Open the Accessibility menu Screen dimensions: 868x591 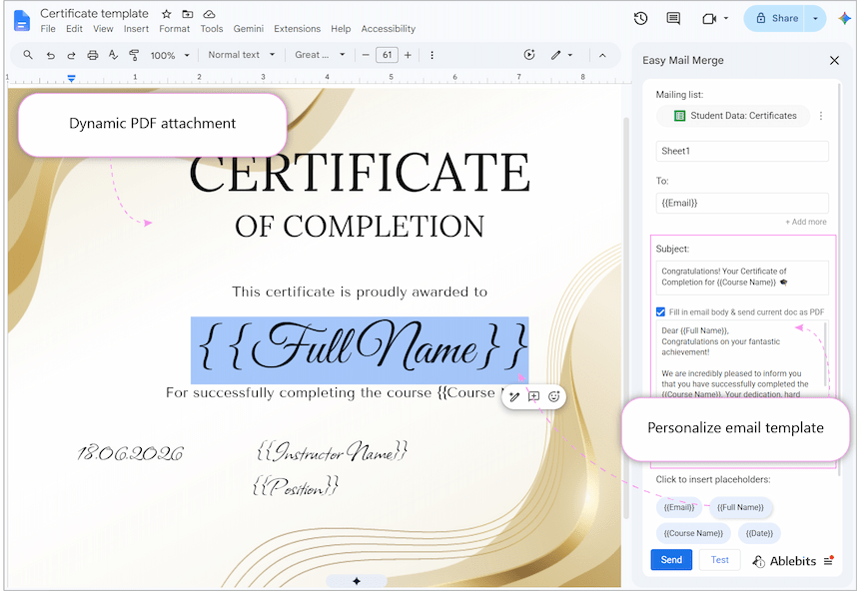[389, 29]
